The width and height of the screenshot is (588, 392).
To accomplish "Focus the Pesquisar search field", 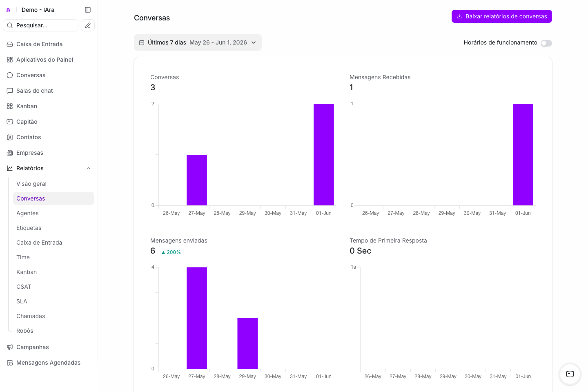I will pyautogui.click(x=40, y=25).
